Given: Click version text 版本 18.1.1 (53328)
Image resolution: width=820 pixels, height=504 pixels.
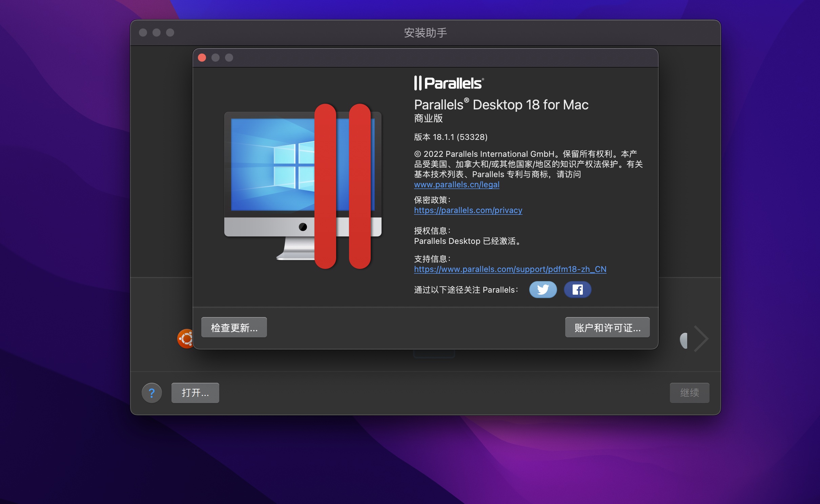Looking at the screenshot, I should (x=451, y=137).
